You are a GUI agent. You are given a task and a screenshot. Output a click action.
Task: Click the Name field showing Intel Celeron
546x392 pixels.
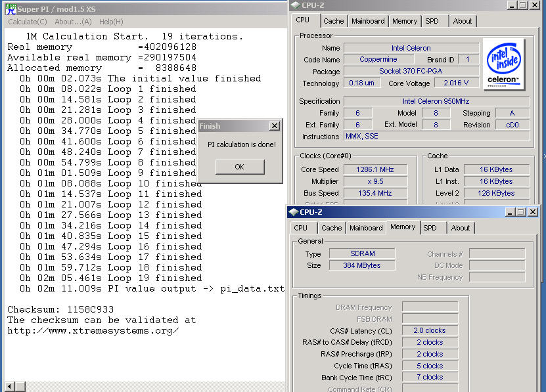(411, 48)
